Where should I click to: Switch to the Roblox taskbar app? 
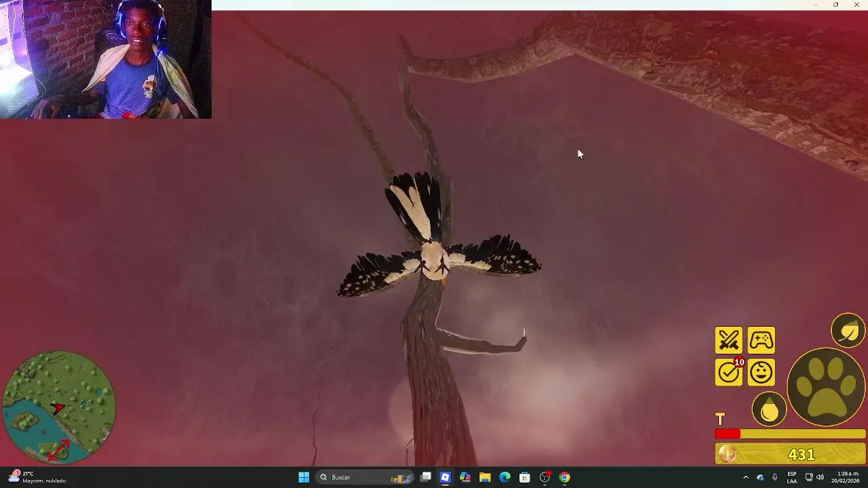[445, 477]
